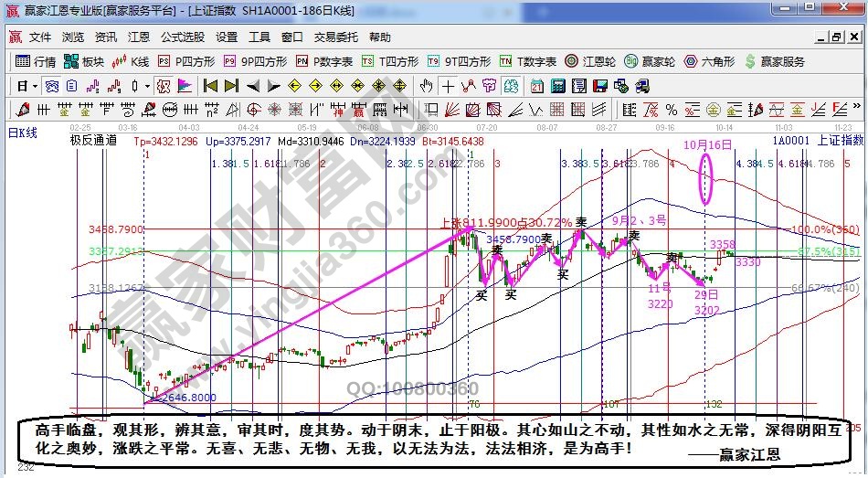Image resolution: width=868 pixels, height=478 pixels.
Task: Select the hand pan tool
Action: coord(426,86)
